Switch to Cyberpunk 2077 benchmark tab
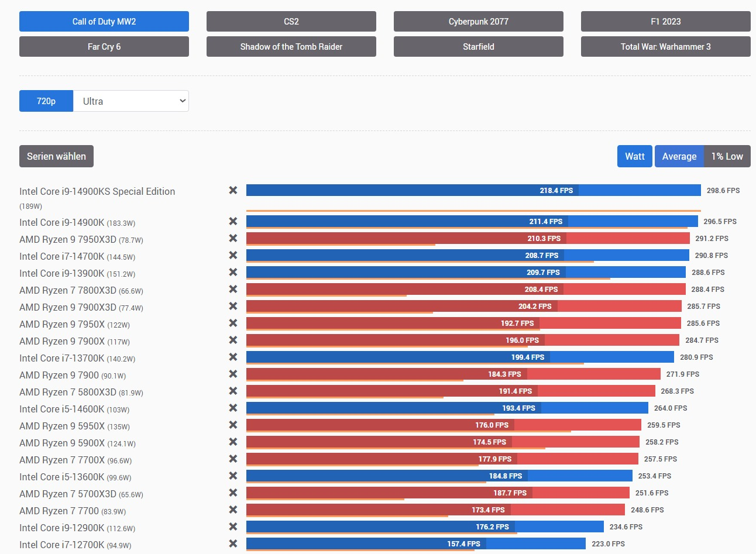This screenshot has height=554, width=756. click(x=479, y=22)
